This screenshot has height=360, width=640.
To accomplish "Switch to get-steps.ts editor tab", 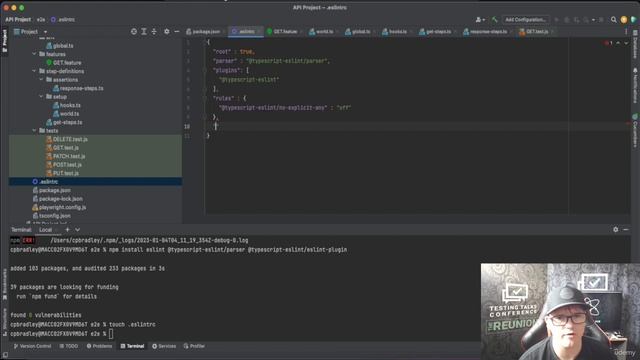I will pos(436,31).
